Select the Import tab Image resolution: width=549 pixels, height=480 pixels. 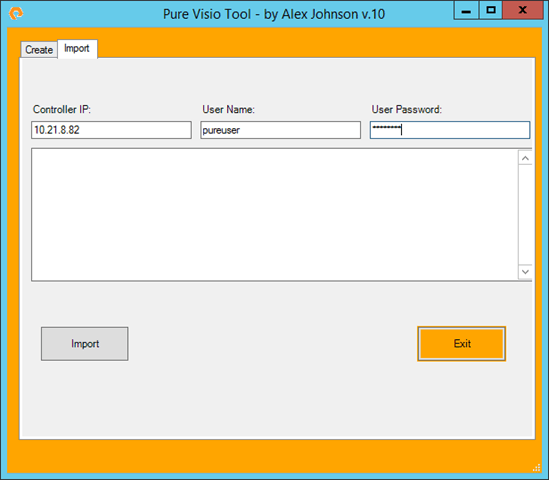click(77, 49)
